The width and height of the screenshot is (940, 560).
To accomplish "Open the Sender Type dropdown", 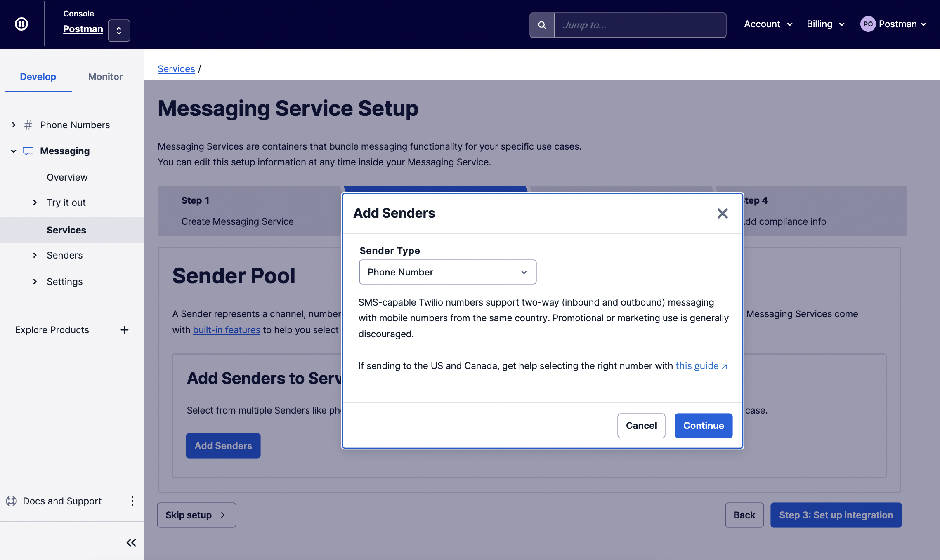I will point(447,272).
